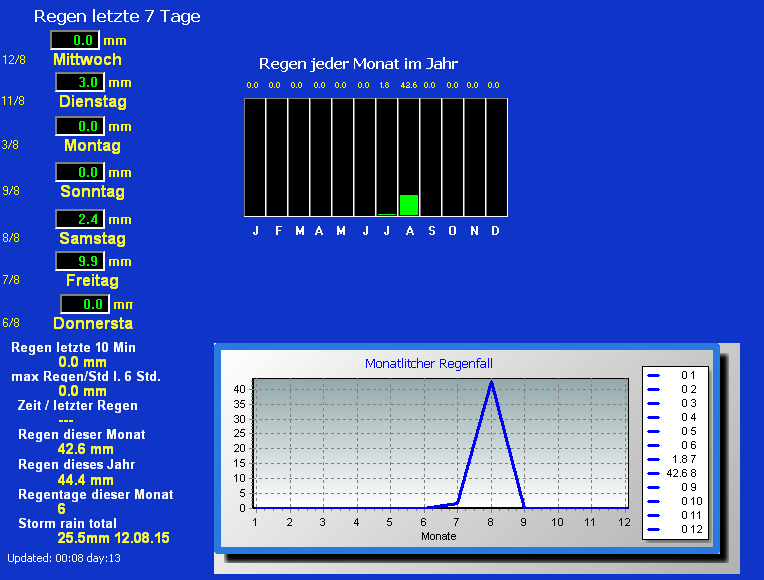The width and height of the screenshot is (764, 580).
Task: Click the line peak at month 8
Action: click(491, 381)
